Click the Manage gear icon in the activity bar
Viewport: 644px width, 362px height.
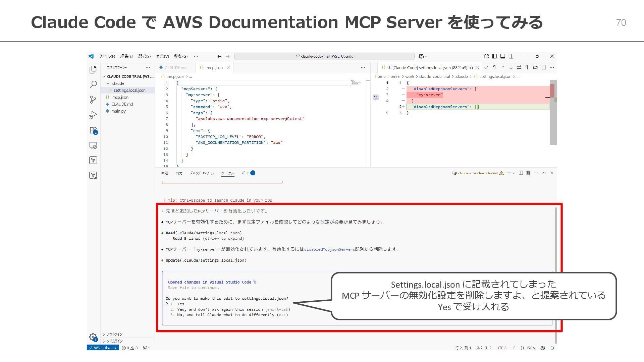93,337
